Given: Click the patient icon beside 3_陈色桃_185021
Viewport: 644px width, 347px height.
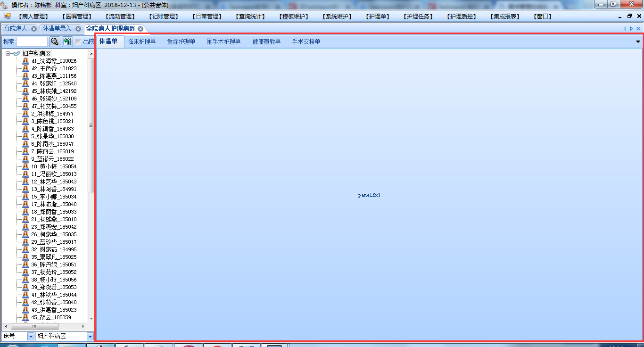Looking at the screenshot, I should (25, 121).
